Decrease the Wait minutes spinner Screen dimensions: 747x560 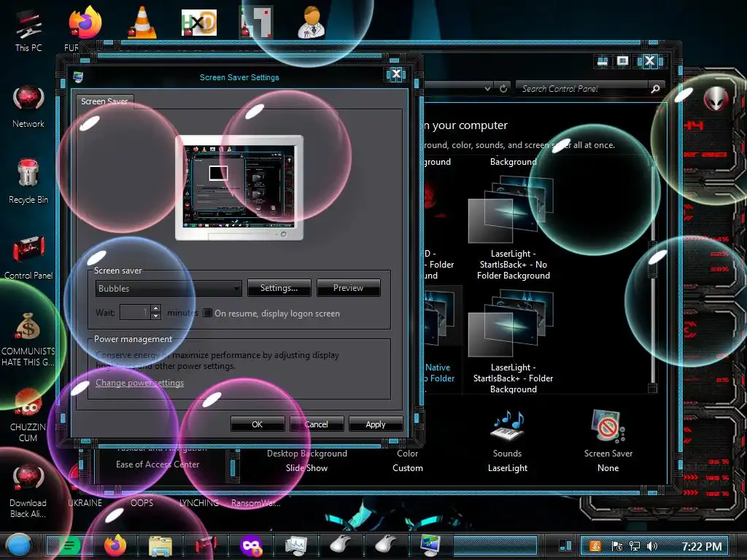pyautogui.click(x=155, y=316)
